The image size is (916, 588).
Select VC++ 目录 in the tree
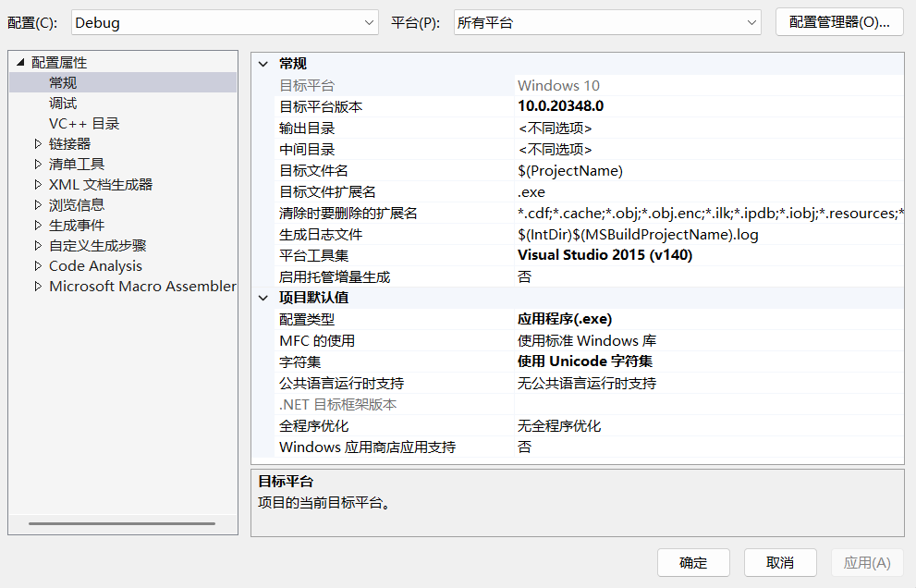[x=84, y=124]
